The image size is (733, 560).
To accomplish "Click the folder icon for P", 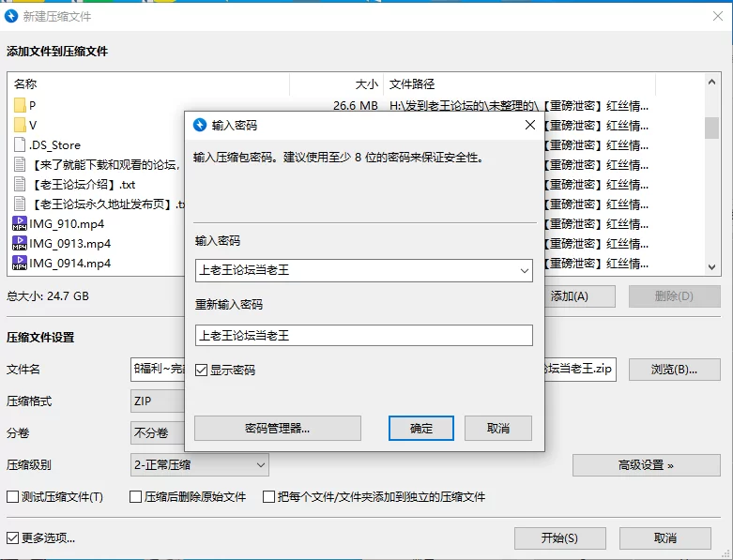I will 20,106.
